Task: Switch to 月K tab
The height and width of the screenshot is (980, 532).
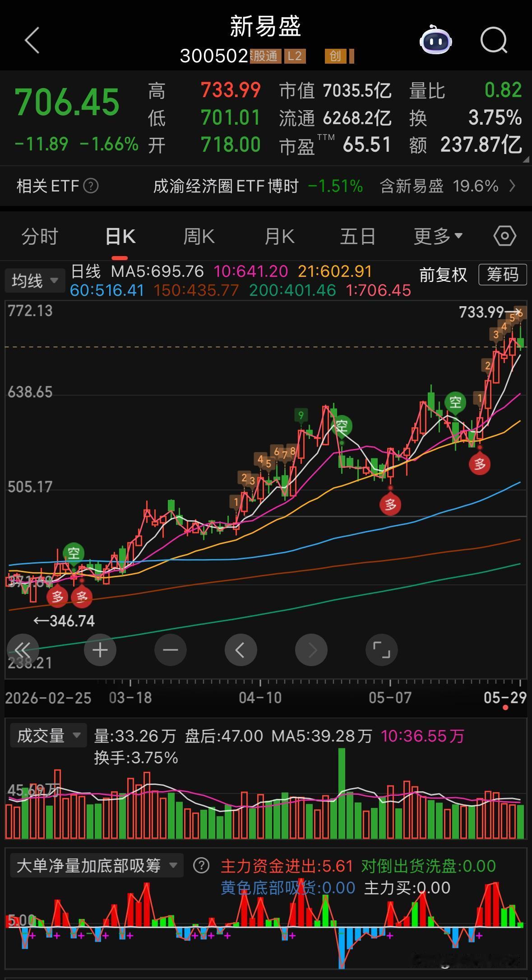Action: tap(279, 236)
